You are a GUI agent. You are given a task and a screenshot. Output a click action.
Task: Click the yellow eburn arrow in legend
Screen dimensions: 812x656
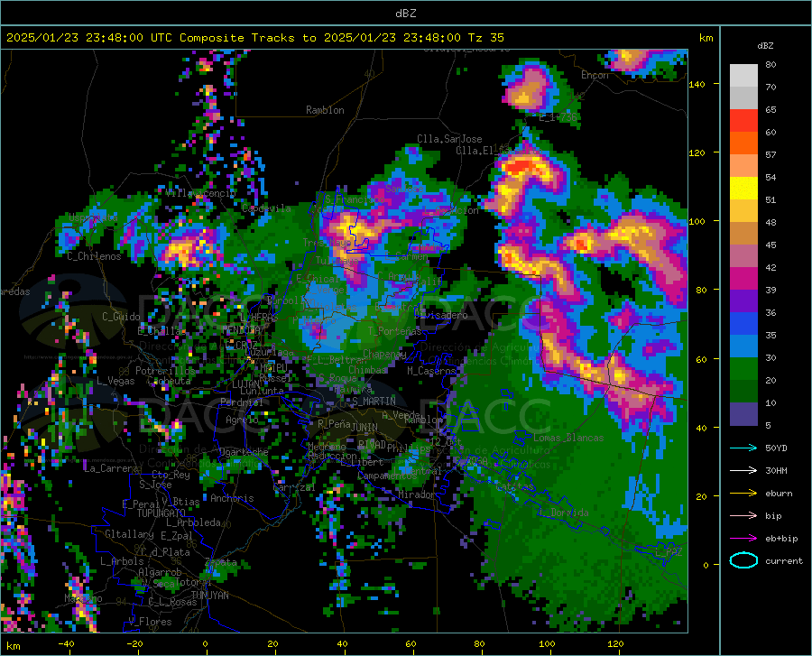[743, 493]
